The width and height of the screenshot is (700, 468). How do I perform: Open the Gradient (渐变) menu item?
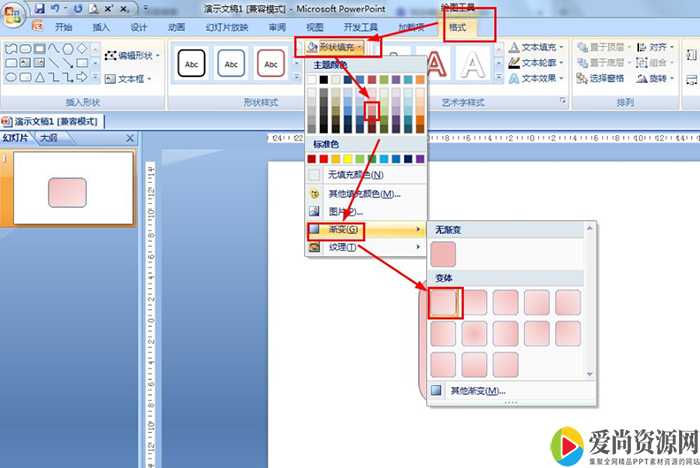click(x=344, y=230)
